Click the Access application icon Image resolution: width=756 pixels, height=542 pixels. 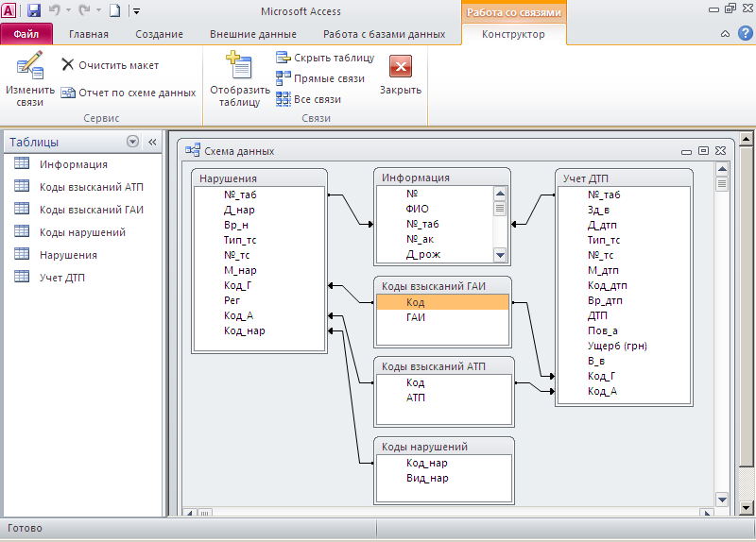click(x=9, y=10)
